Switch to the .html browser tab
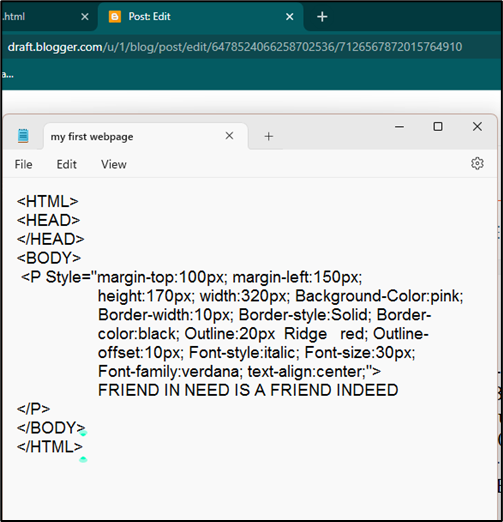 click(x=48, y=17)
